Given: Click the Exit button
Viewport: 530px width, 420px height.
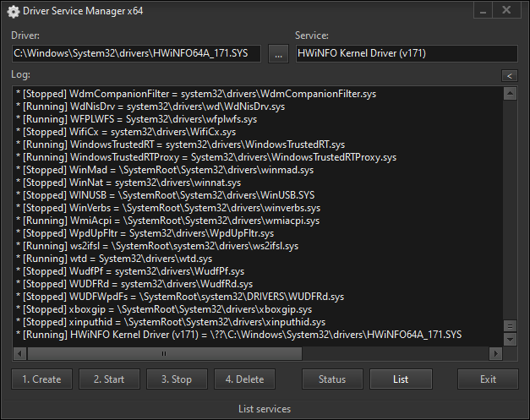Looking at the screenshot, I should tap(488, 379).
